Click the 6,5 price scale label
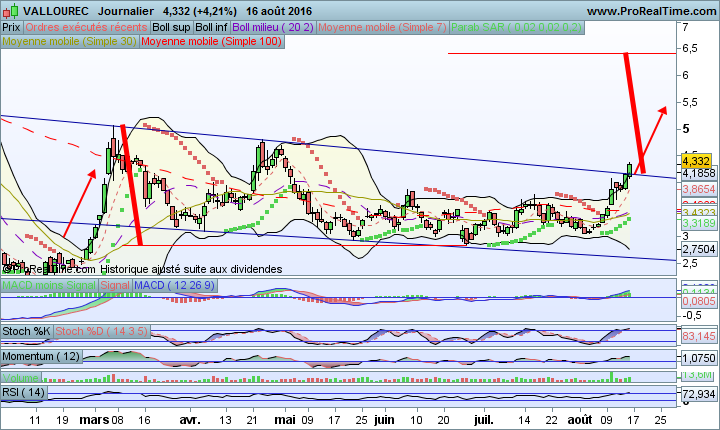Screen dimensions: 720x430 (x=690, y=48)
